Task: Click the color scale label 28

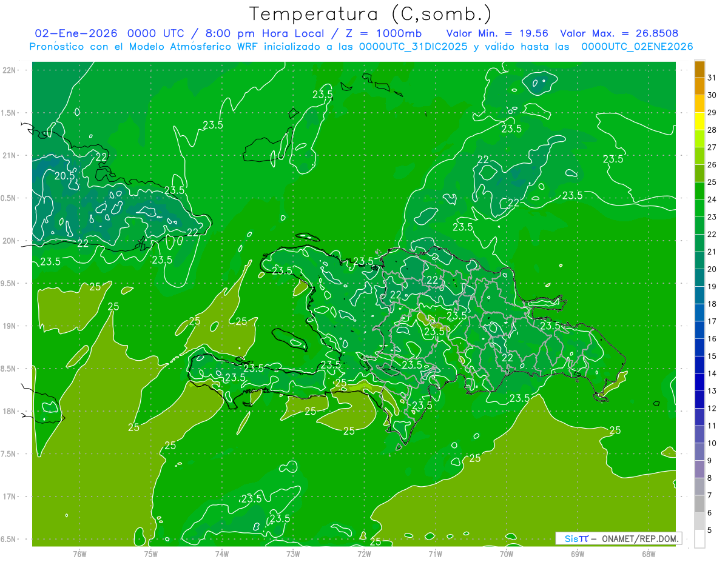Action: point(712,130)
